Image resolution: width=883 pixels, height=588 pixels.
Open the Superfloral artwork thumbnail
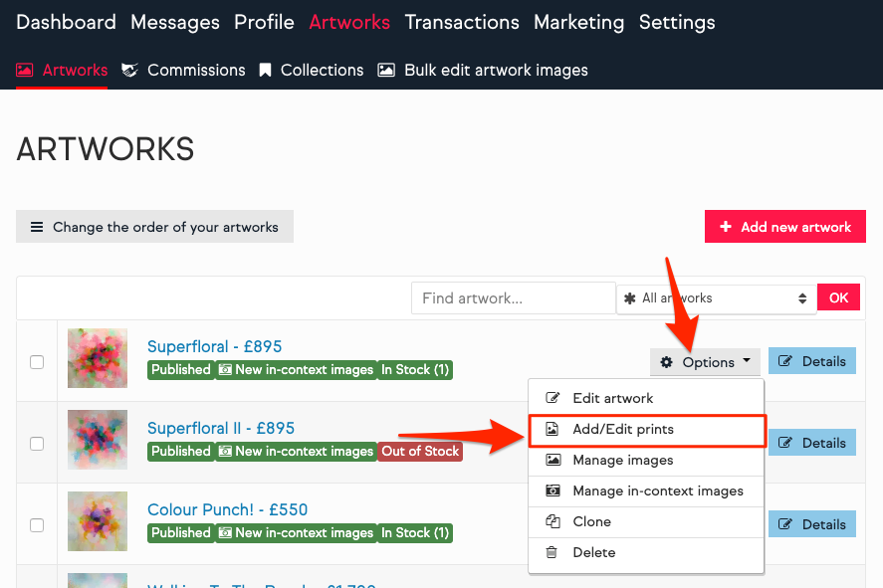[x=98, y=358]
